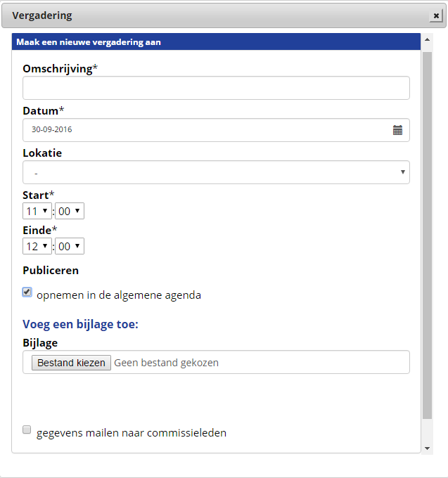This screenshot has height=478, width=448.
Task: Click the 'Geen bestand gekozen' file text
Action: [x=166, y=363]
